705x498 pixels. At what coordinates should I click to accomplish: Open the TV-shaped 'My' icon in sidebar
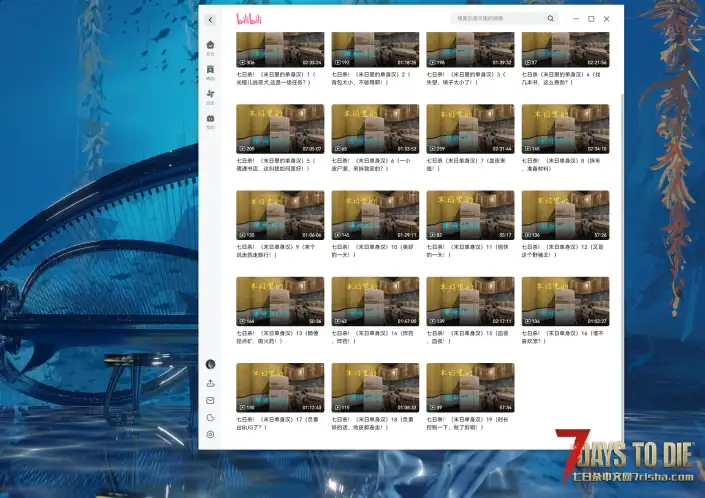coord(210,121)
